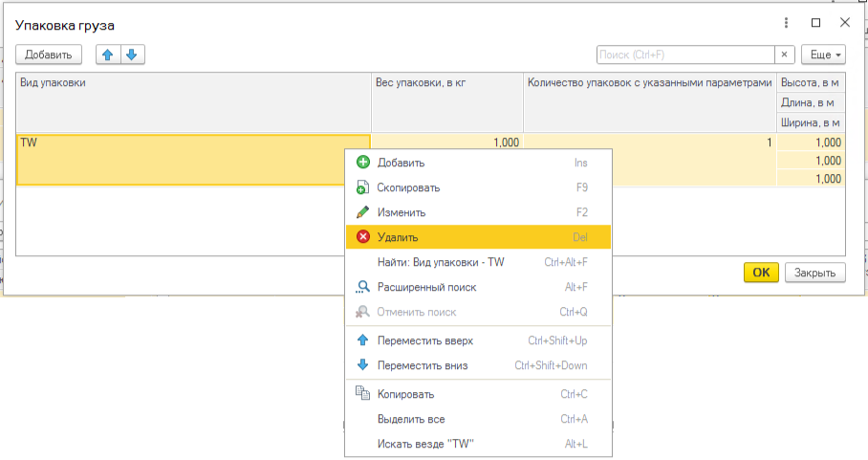Click Отменить поиск in the context menu

click(x=478, y=312)
